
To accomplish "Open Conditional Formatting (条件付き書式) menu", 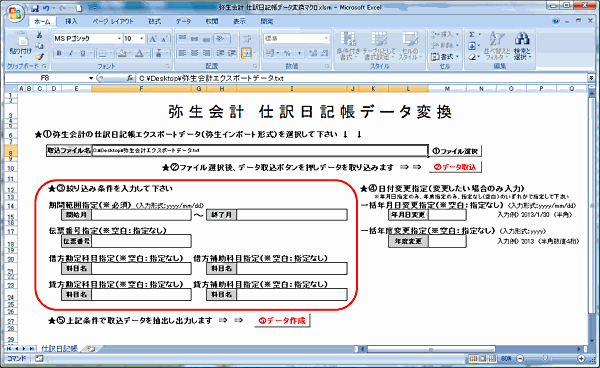I will 348,46.
